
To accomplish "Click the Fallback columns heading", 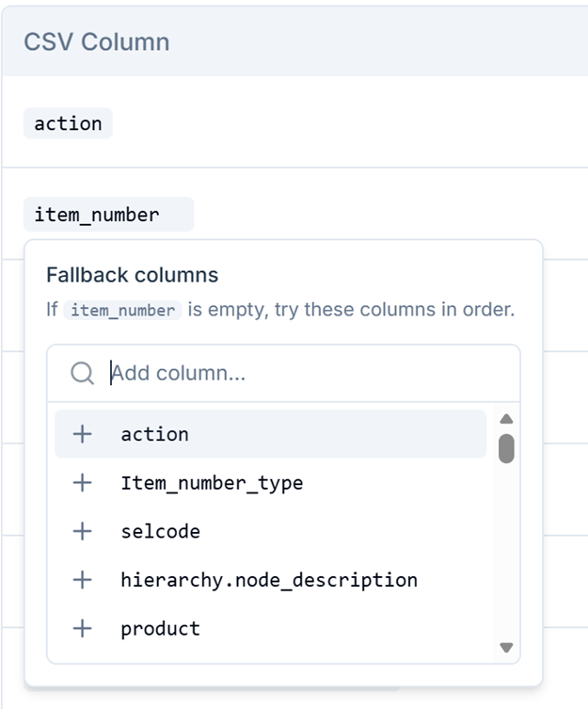I will pos(133,275).
